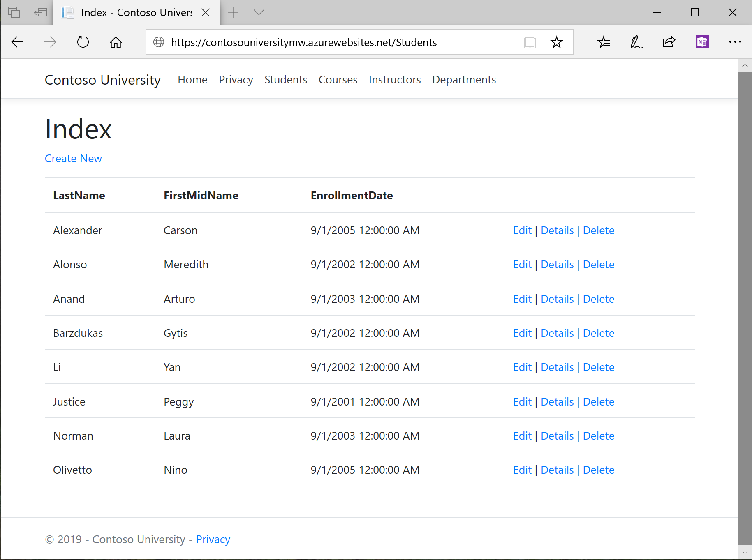The width and height of the screenshot is (752, 560).
Task: Show the tab previews chevron
Action: pyautogui.click(x=259, y=12)
